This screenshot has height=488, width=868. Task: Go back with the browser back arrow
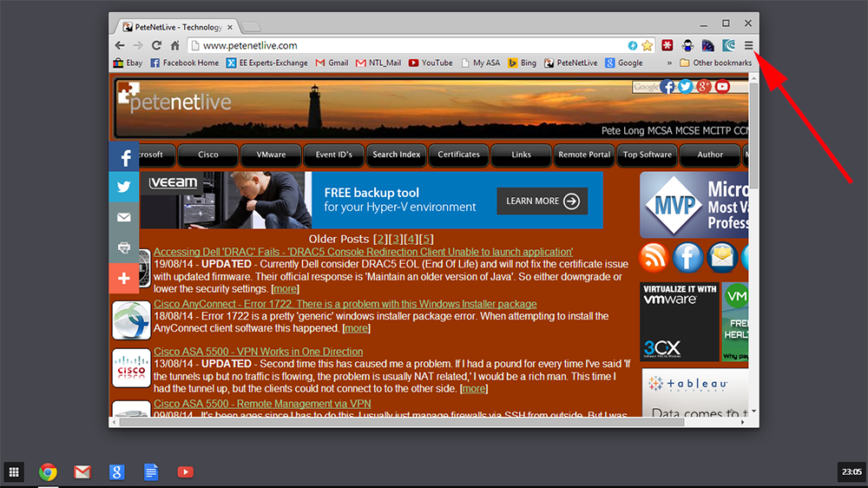click(x=120, y=45)
